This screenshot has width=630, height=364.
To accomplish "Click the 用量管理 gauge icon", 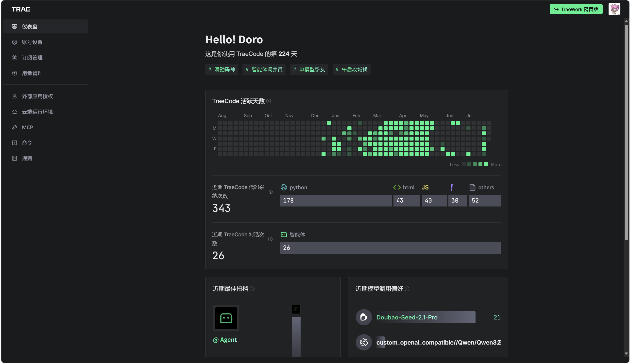I will (15, 73).
